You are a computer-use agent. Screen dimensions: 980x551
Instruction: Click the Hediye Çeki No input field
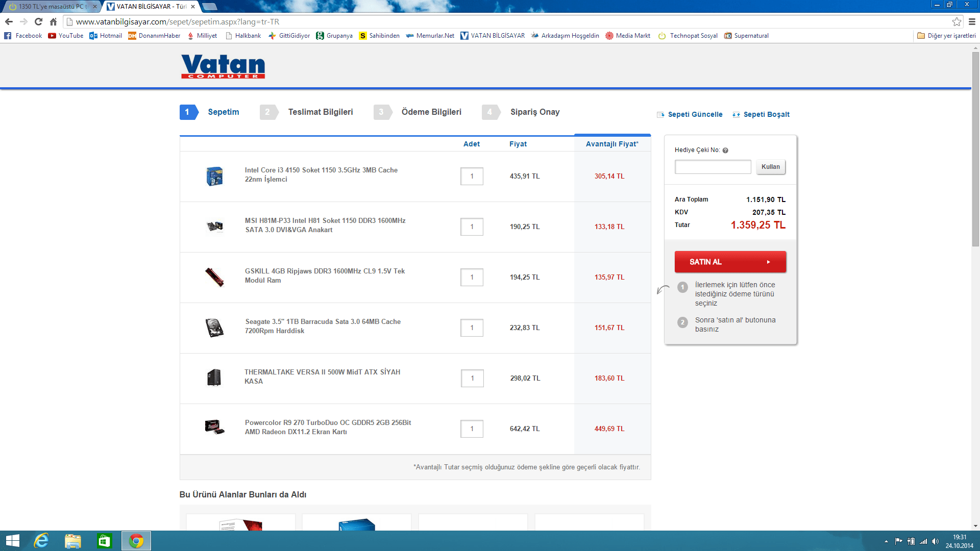click(713, 167)
